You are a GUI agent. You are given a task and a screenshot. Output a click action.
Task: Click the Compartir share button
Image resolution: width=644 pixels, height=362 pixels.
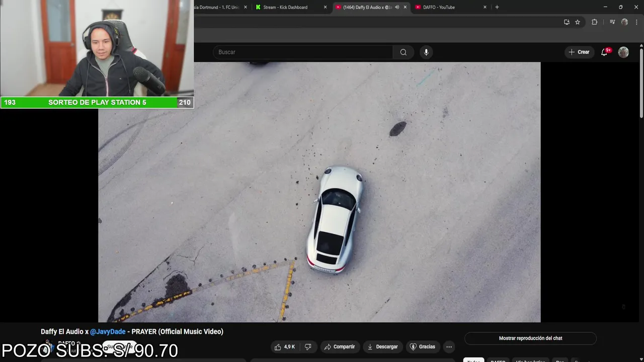pyautogui.click(x=340, y=347)
